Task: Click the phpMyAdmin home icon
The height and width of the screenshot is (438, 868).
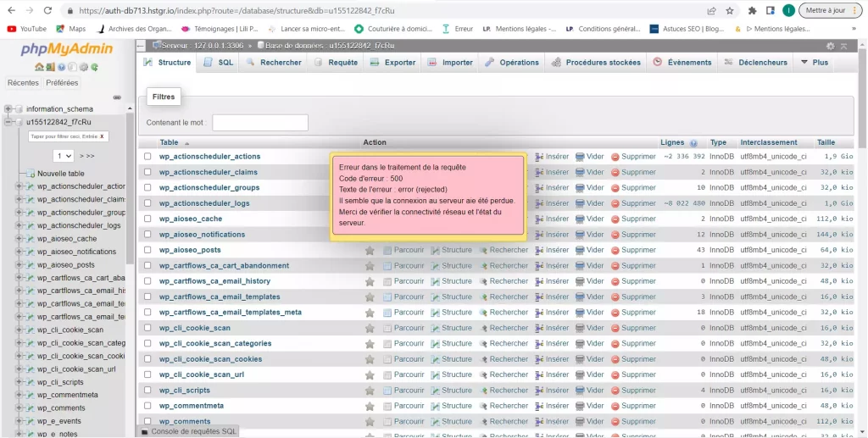Action: point(39,67)
